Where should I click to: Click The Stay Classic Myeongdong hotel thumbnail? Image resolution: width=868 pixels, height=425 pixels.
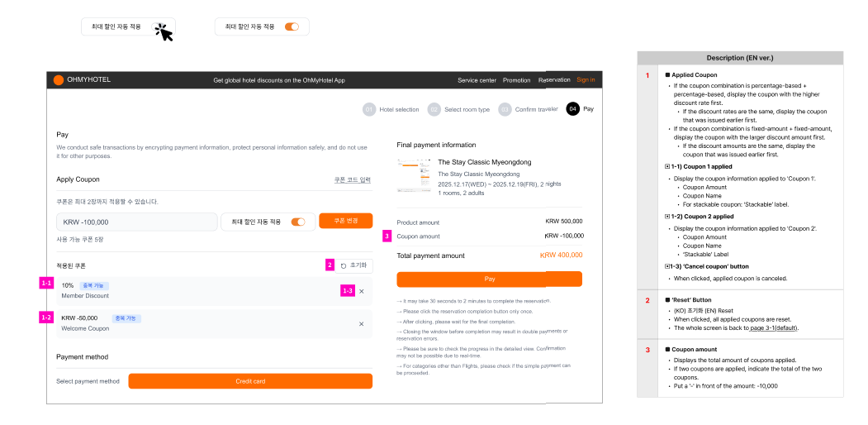[414, 175]
